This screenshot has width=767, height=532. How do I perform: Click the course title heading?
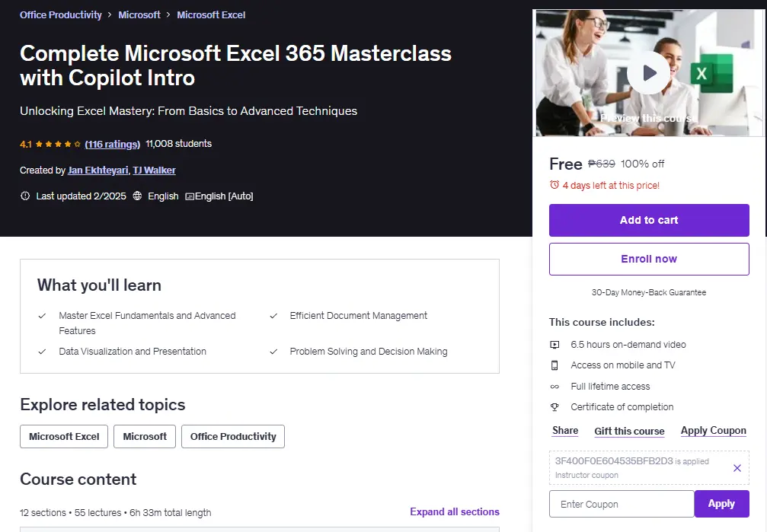coord(235,65)
